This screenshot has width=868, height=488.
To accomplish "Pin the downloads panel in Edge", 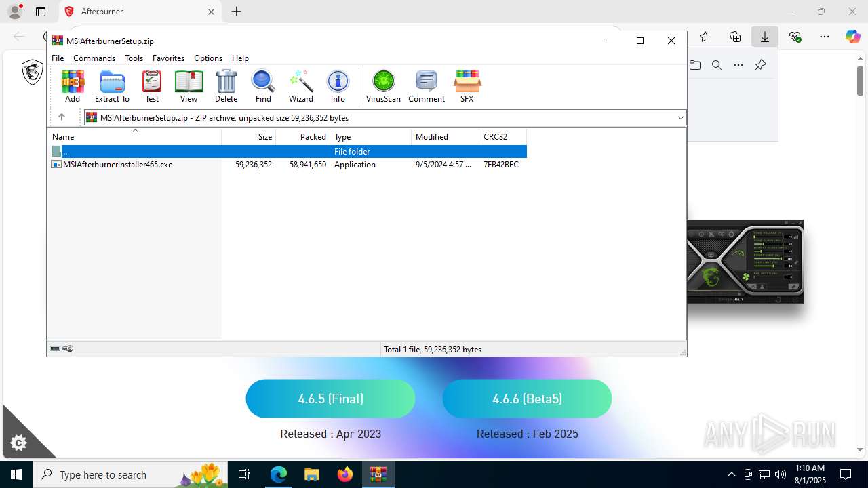I will [760, 65].
